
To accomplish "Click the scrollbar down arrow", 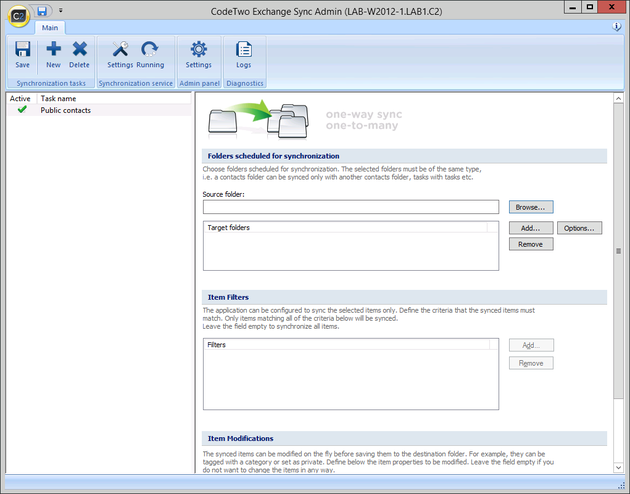I will tap(618, 467).
